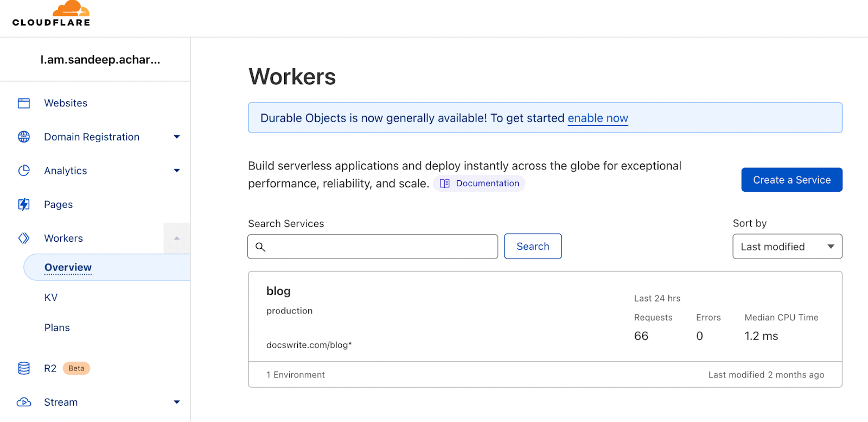Click the Search button
The width and height of the screenshot is (868, 422).
click(533, 247)
